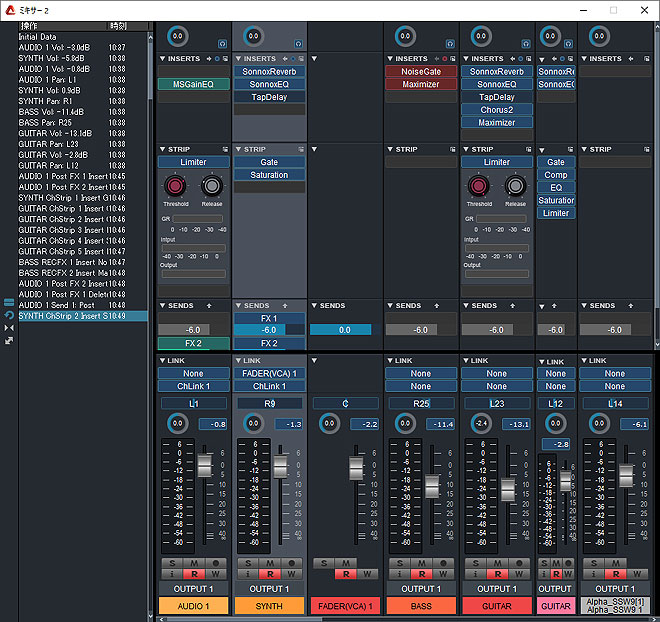Open the SonnoxReverb insert on SYNTH channel
Viewport: 660px width, 622px height.
269,72
